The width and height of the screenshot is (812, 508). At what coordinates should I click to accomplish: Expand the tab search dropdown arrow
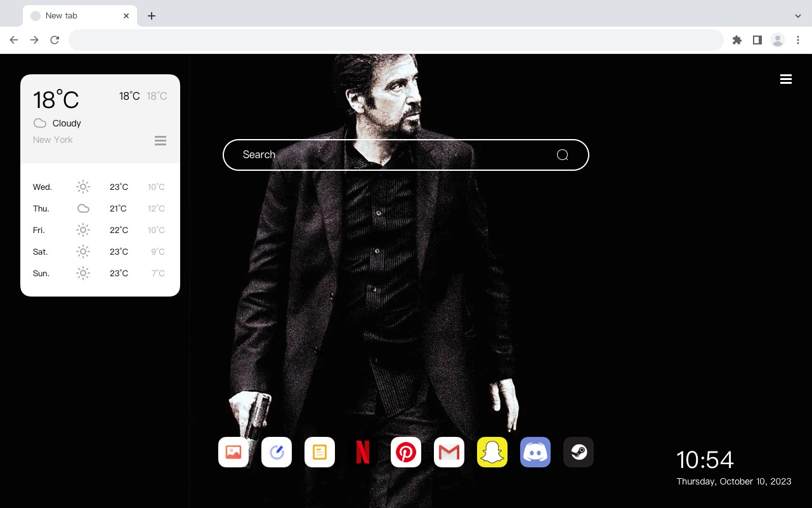[798, 16]
